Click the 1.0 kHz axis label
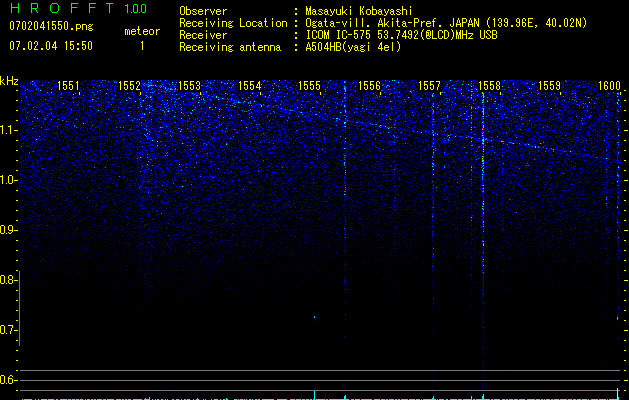The height and width of the screenshot is (400, 629). 8,180
